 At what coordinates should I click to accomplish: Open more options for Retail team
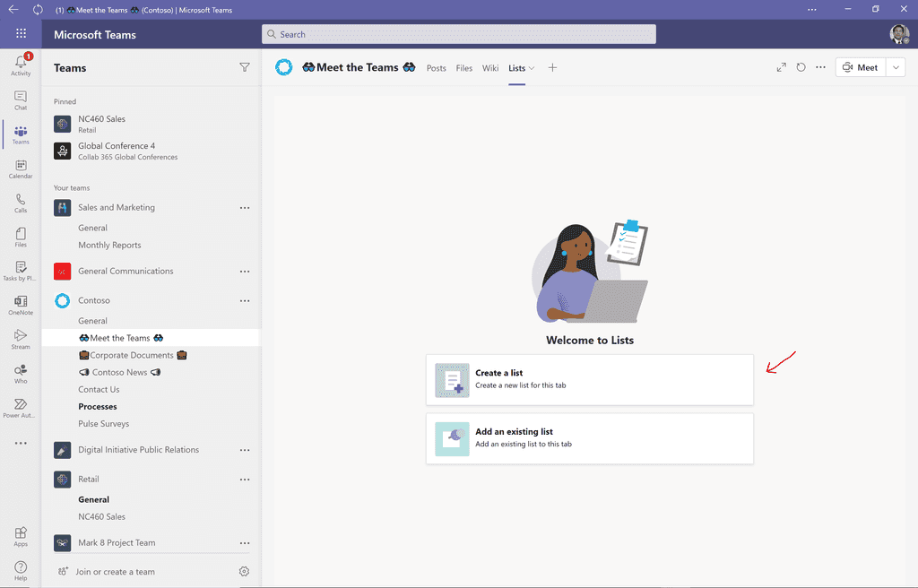point(245,479)
